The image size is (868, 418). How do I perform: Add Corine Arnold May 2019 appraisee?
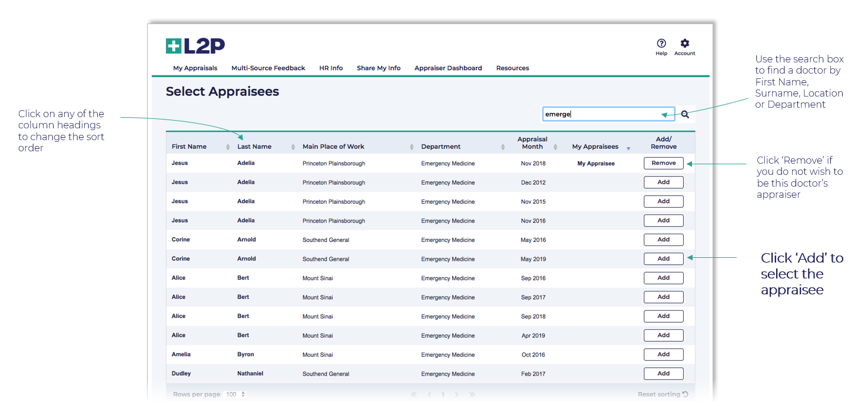pyautogui.click(x=663, y=259)
